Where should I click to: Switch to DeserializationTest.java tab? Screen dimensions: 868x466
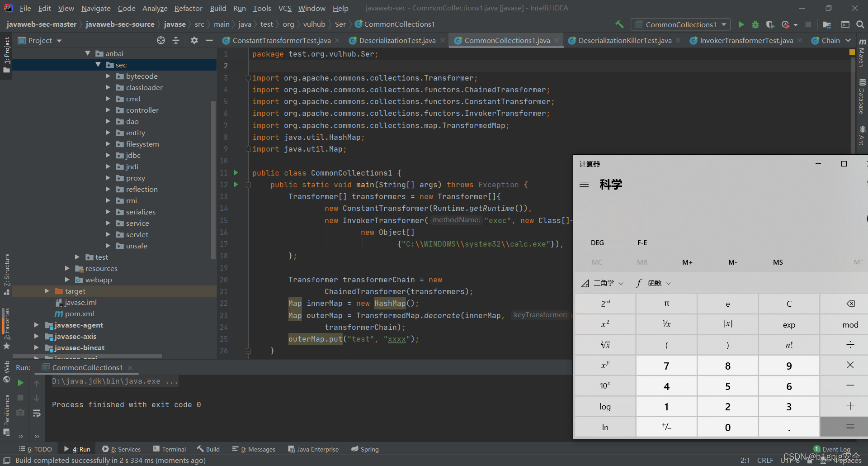click(397, 40)
